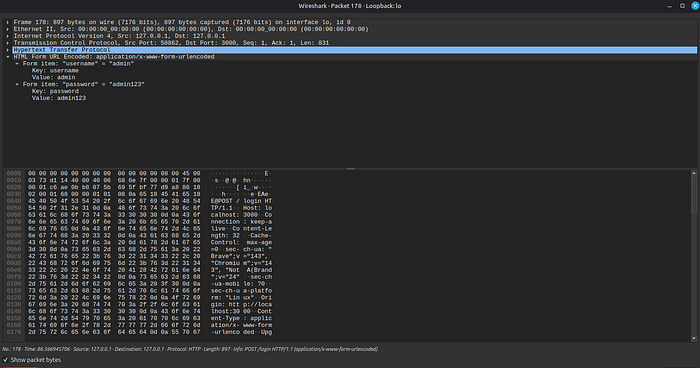Click 'Value: admin123' row
Screen dimensions: 700x368
pyautogui.click(x=58, y=98)
